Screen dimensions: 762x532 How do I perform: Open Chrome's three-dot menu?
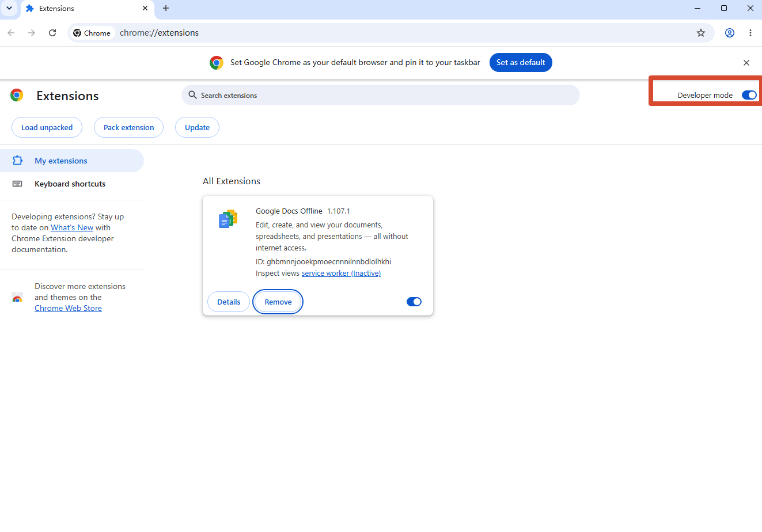[x=750, y=33]
